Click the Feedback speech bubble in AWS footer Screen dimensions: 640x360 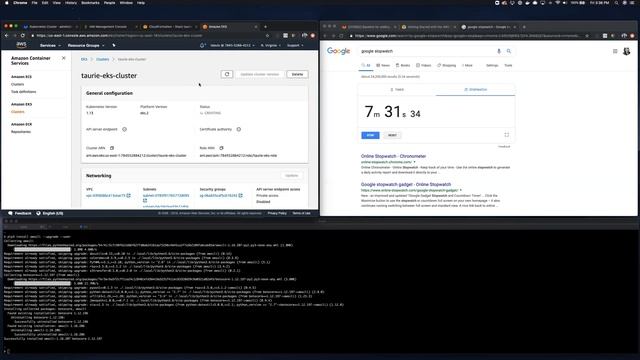click(20, 213)
